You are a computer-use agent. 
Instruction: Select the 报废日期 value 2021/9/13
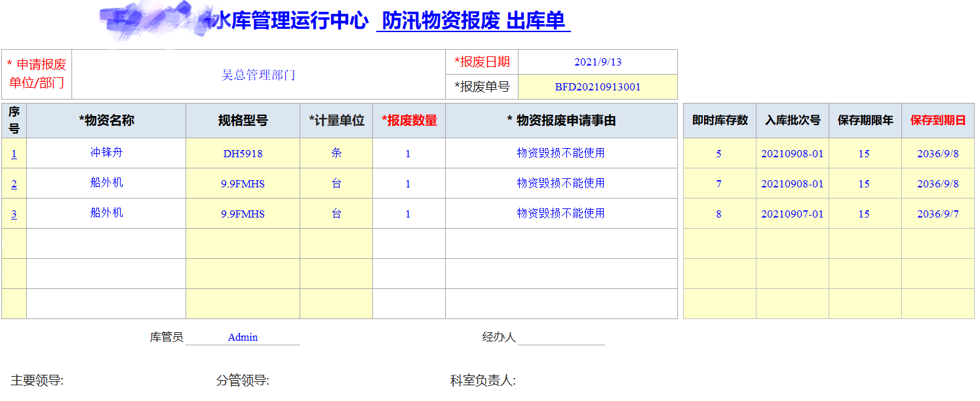coord(598,62)
